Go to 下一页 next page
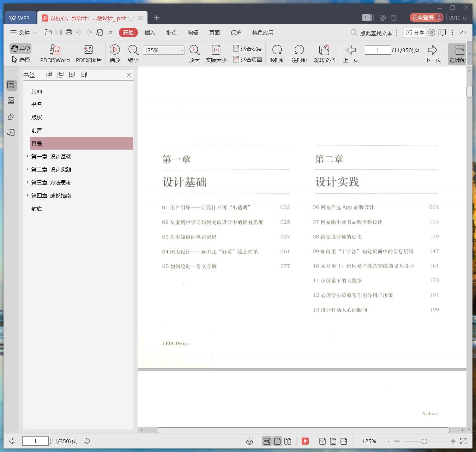This screenshot has width=476, height=452. [433, 54]
